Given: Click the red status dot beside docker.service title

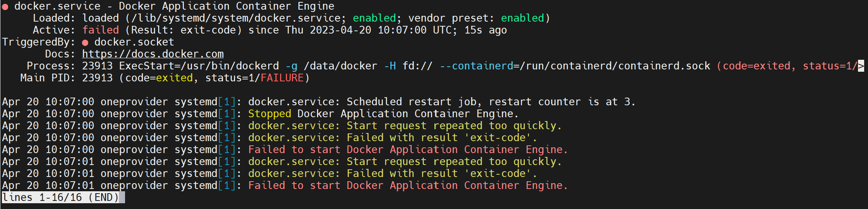Looking at the screenshot, I should (x=5, y=7).
